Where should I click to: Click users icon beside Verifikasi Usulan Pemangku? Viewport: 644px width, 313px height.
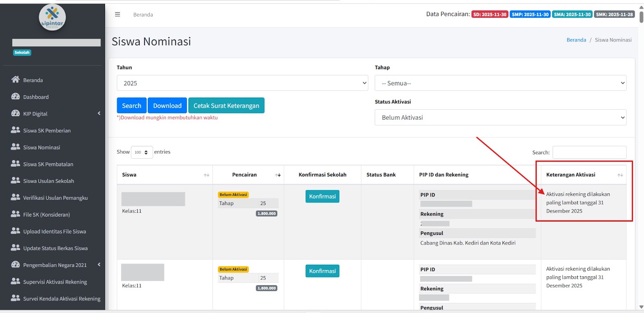(x=15, y=197)
